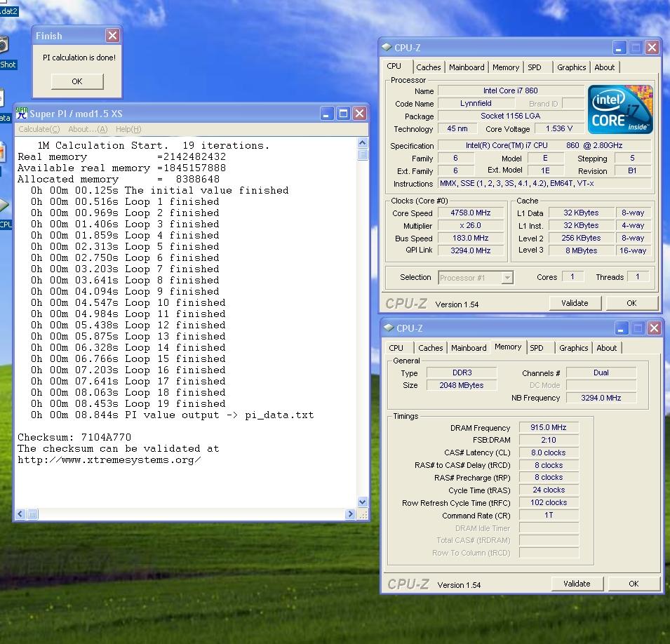Click the Multiplier x 26.0 field
Viewport: 670px width, 644px height.
471,225
